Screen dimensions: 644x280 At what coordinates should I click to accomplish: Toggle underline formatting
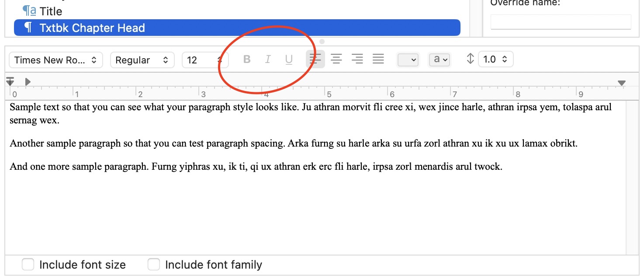click(289, 59)
